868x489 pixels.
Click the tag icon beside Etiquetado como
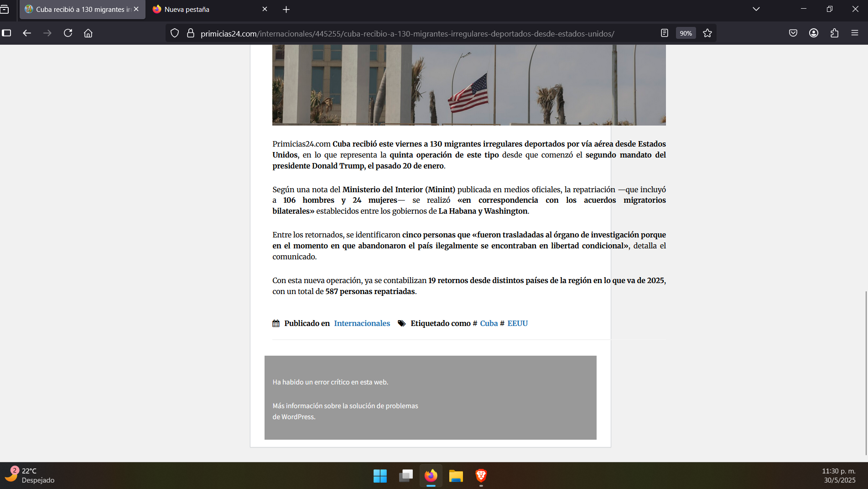[401, 323]
